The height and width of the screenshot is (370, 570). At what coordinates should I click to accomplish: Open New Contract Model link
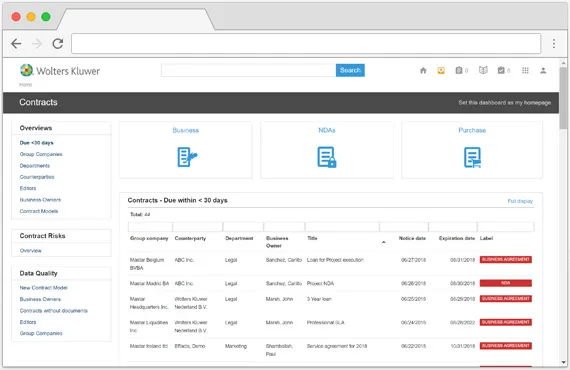click(44, 288)
